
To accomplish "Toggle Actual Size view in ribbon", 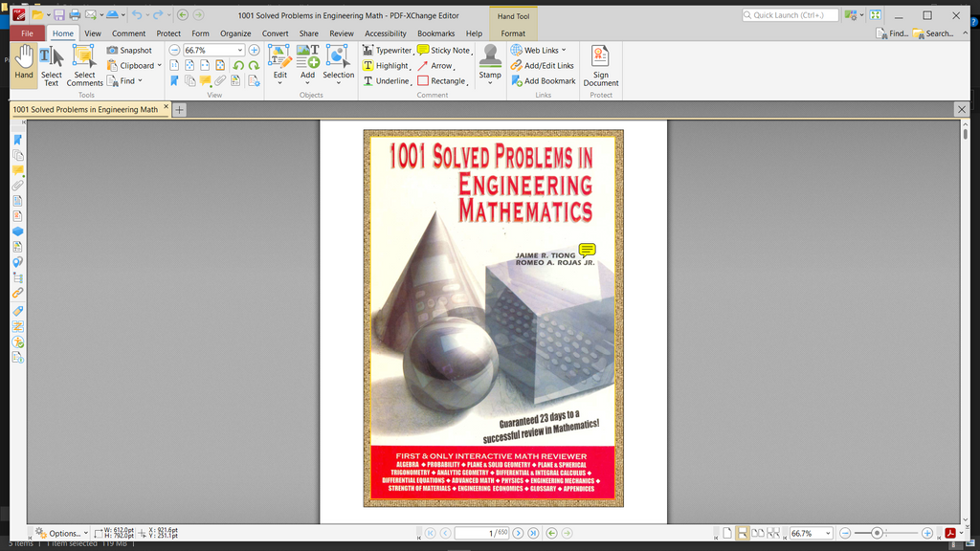I will click(x=174, y=65).
